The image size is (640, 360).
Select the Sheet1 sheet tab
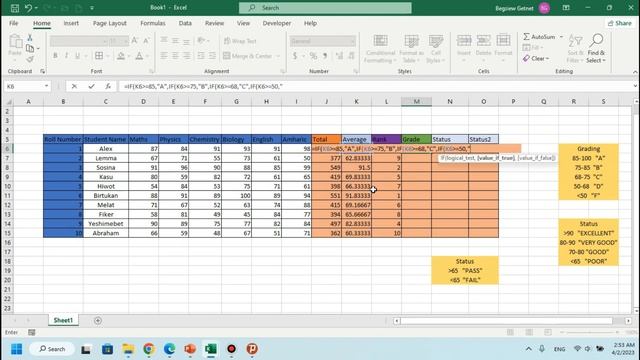pyautogui.click(x=63, y=320)
